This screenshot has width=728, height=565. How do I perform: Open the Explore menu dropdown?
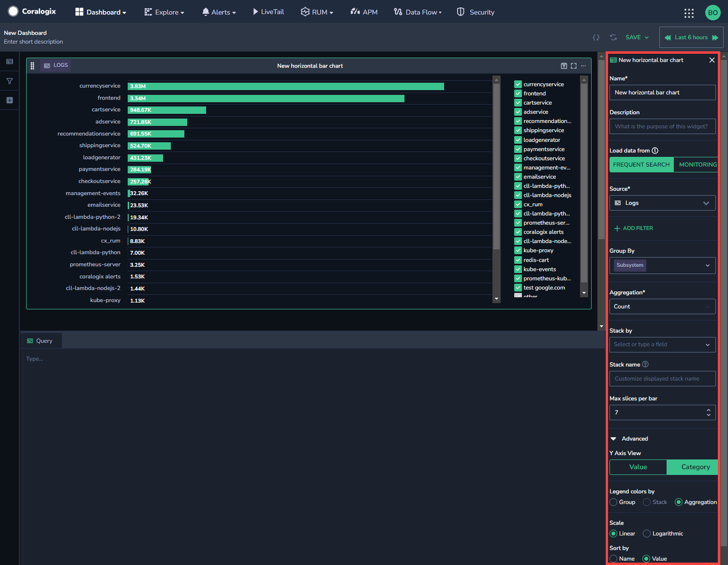point(164,12)
